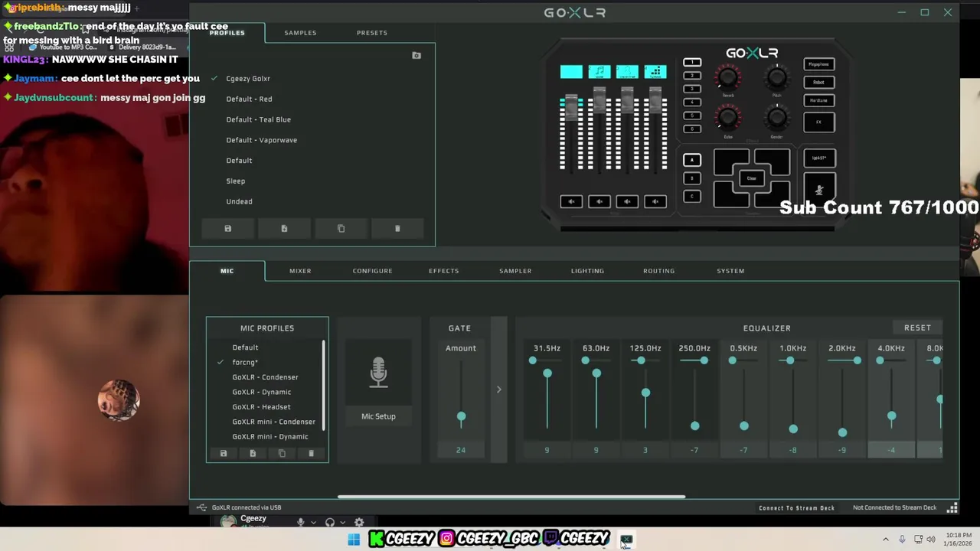Click the Gate Amount slider handle
This screenshot has width=980, height=551.
pyautogui.click(x=461, y=417)
